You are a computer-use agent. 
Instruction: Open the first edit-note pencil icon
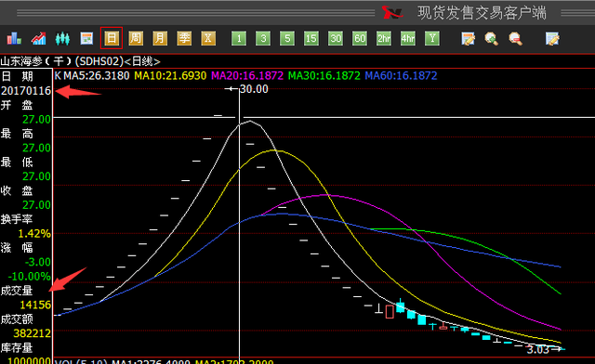pyautogui.click(x=468, y=38)
